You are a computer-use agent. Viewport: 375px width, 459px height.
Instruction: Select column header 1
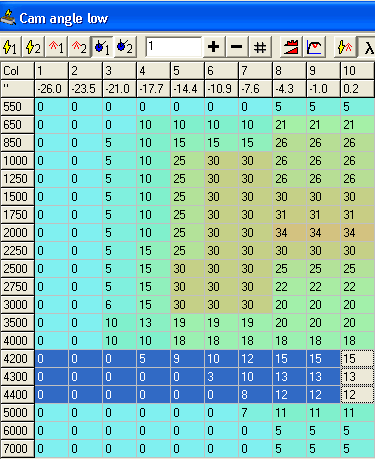(52, 71)
